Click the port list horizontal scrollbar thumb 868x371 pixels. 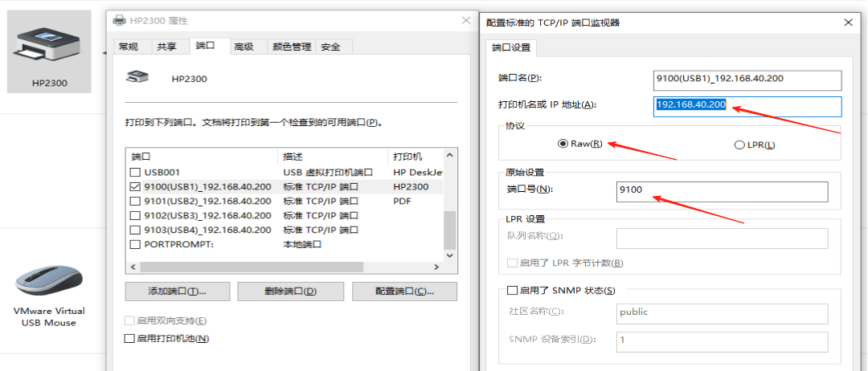[x=252, y=267]
